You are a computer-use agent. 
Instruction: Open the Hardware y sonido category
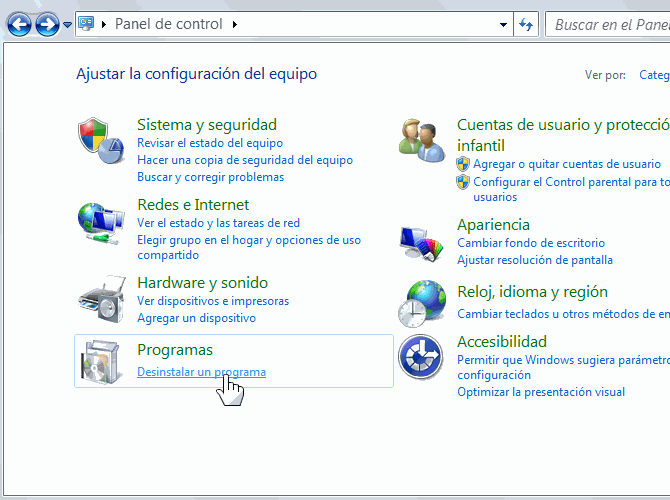(203, 283)
